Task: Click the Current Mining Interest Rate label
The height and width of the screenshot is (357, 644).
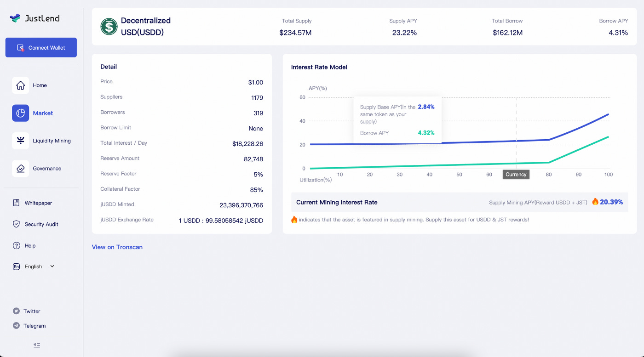Action: (337, 202)
